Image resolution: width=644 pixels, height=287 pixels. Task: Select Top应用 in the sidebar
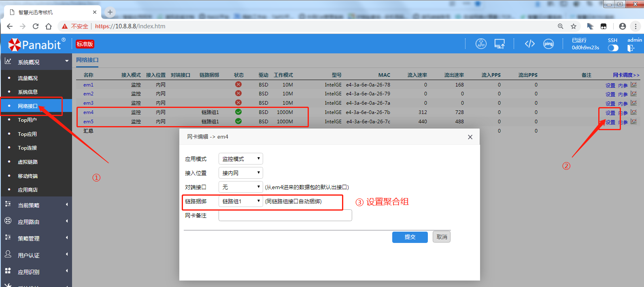[27, 134]
